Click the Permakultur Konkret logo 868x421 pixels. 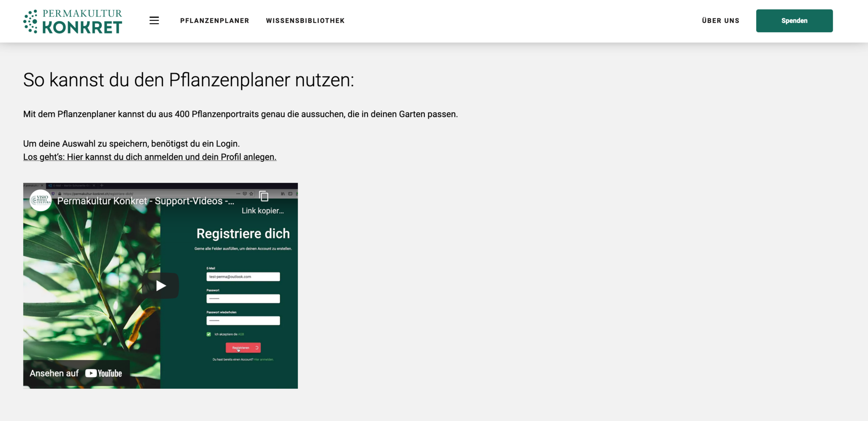coord(73,21)
